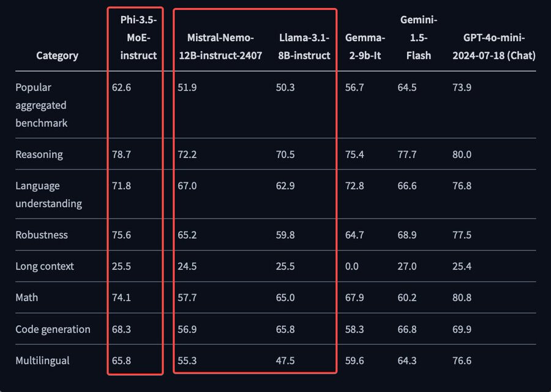551x392 pixels.
Task: Click Phi-3.5 Reasoning score 78.7
Action: [121, 154]
